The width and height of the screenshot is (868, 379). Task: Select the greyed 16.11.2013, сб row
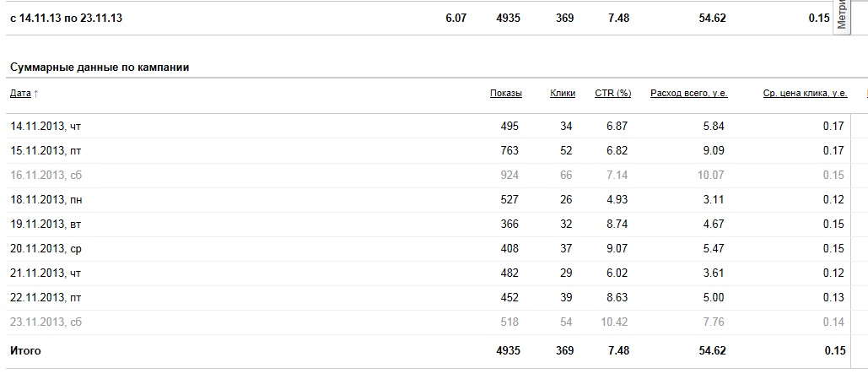pos(428,175)
